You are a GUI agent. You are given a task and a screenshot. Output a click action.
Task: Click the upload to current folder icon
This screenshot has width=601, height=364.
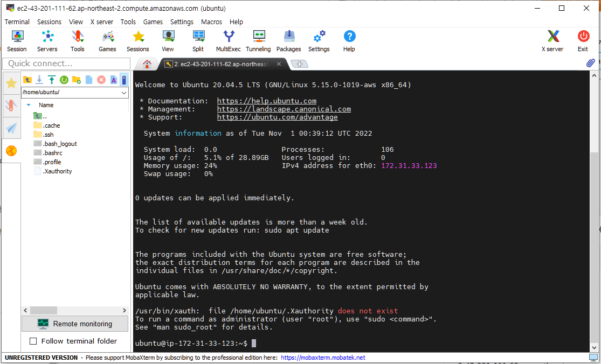point(51,80)
